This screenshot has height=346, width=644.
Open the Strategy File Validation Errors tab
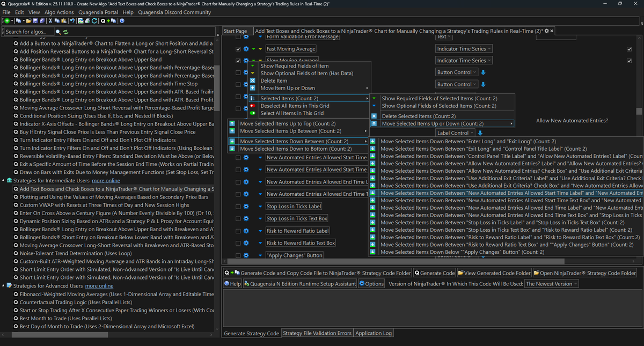coord(317,333)
